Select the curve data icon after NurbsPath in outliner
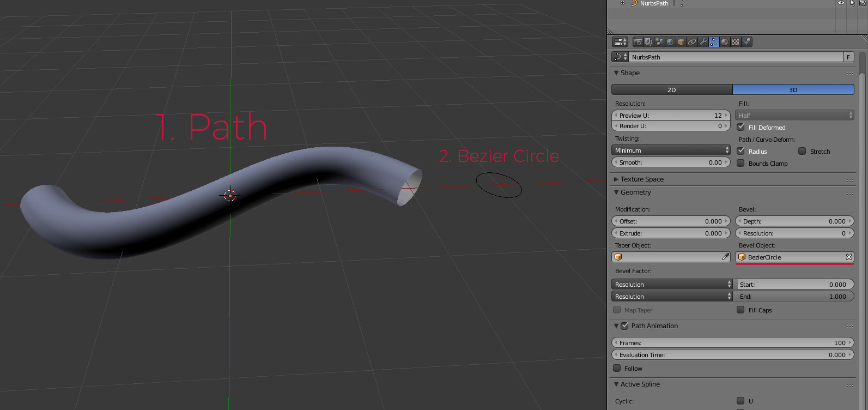Screen dimensions: 868x410 pos(683,3)
